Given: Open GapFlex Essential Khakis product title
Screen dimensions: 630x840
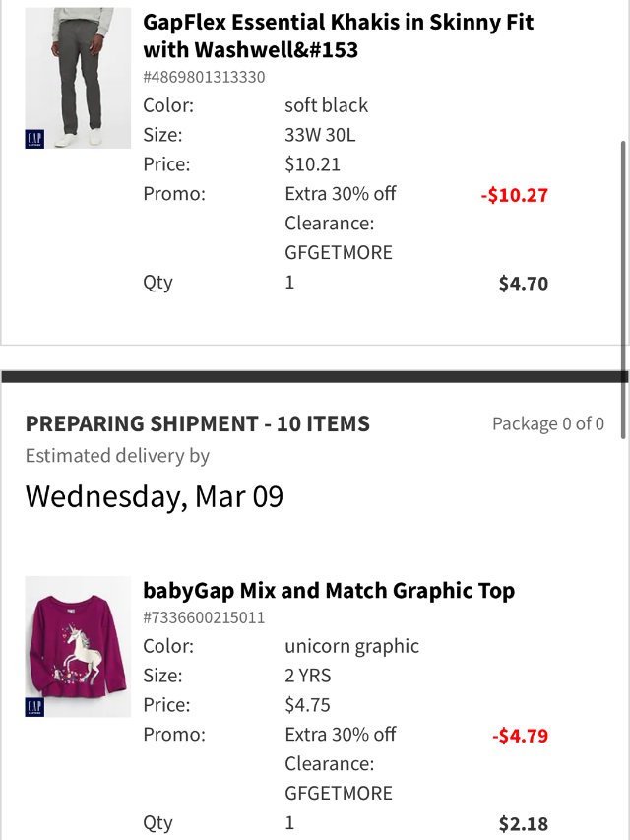Looking at the screenshot, I should 338,35.
